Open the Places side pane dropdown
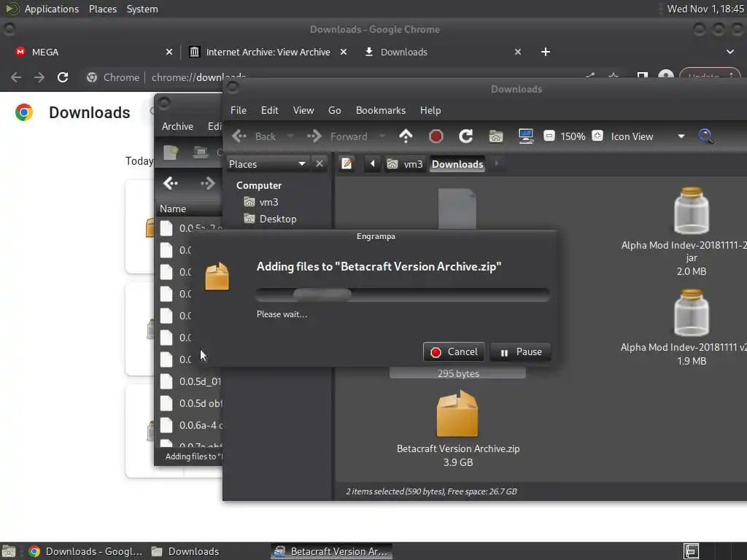 coord(267,164)
